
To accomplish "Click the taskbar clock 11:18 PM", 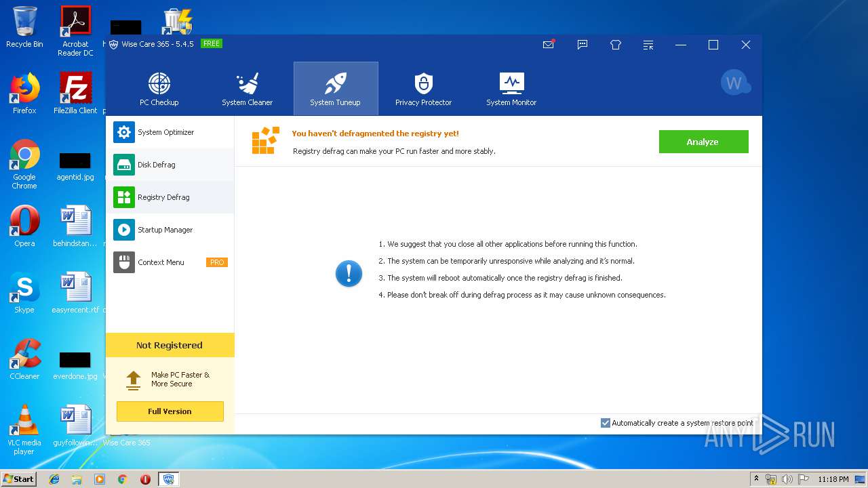I will click(x=833, y=479).
